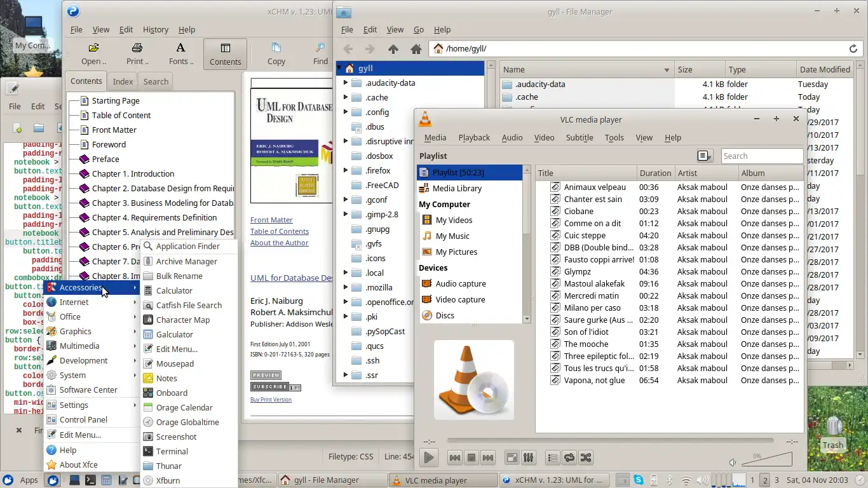Screen dimensions: 868x488
Task: Open Galculator from Accessories menu
Action: (x=189, y=334)
